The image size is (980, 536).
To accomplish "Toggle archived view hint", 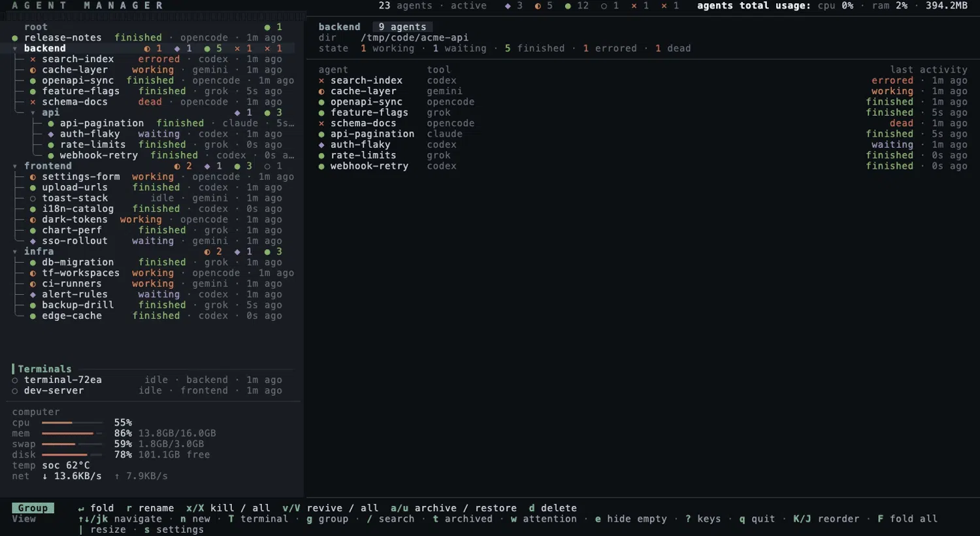I will [463, 519].
